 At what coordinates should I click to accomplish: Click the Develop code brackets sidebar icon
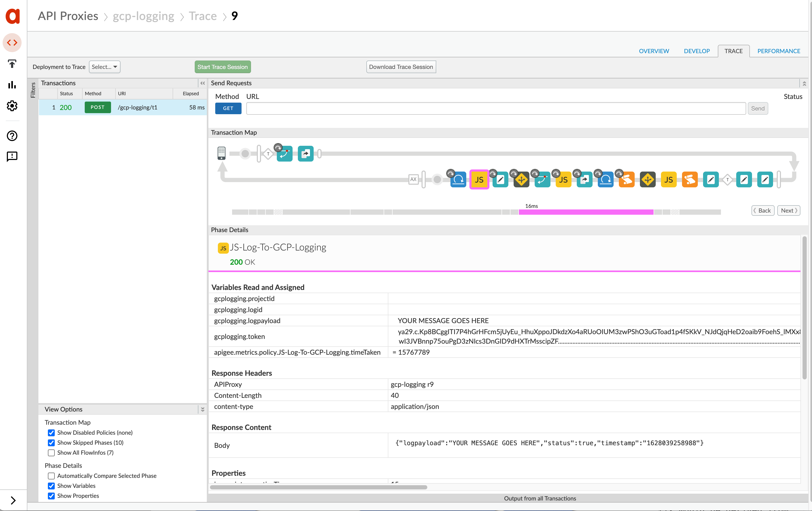tap(12, 43)
